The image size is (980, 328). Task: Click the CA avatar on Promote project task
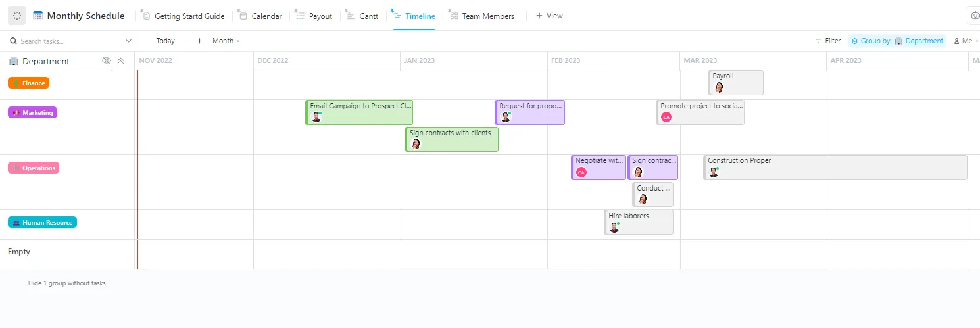pos(666,117)
